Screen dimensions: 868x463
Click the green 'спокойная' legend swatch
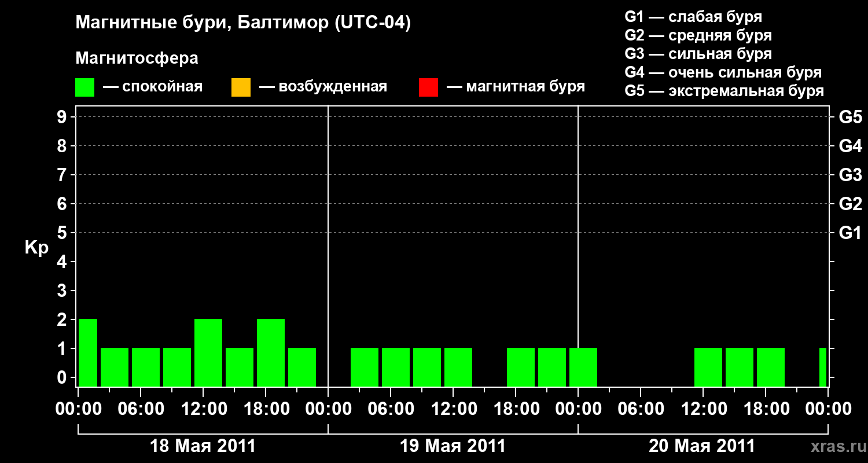pos(85,87)
